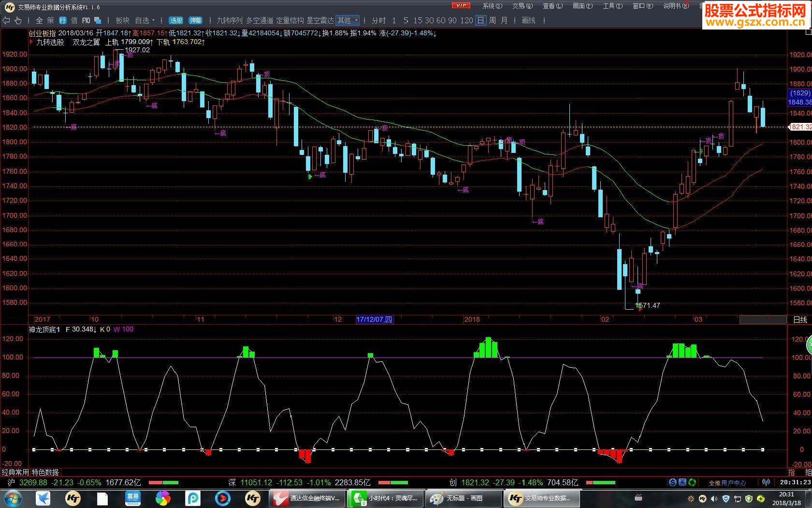Switch to 30-minute period

pyautogui.click(x=429, y=20)
